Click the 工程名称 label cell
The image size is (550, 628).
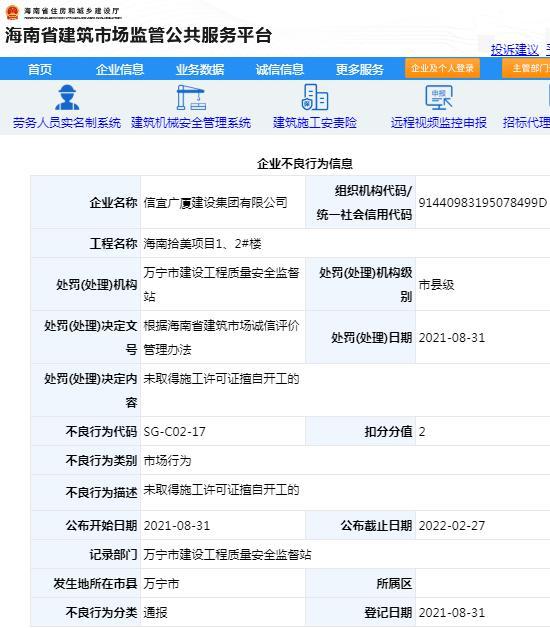pyautogui.click(x=86, y=244)
